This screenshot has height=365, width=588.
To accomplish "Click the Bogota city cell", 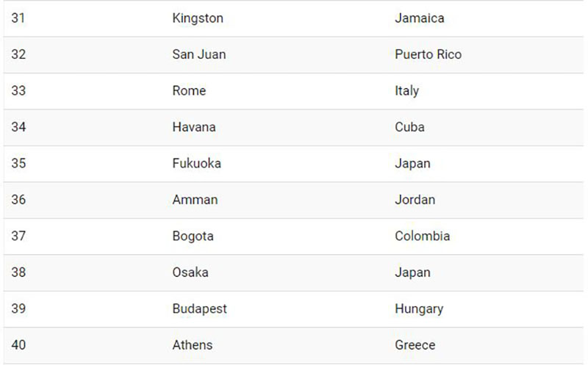I will coord(193,236).
